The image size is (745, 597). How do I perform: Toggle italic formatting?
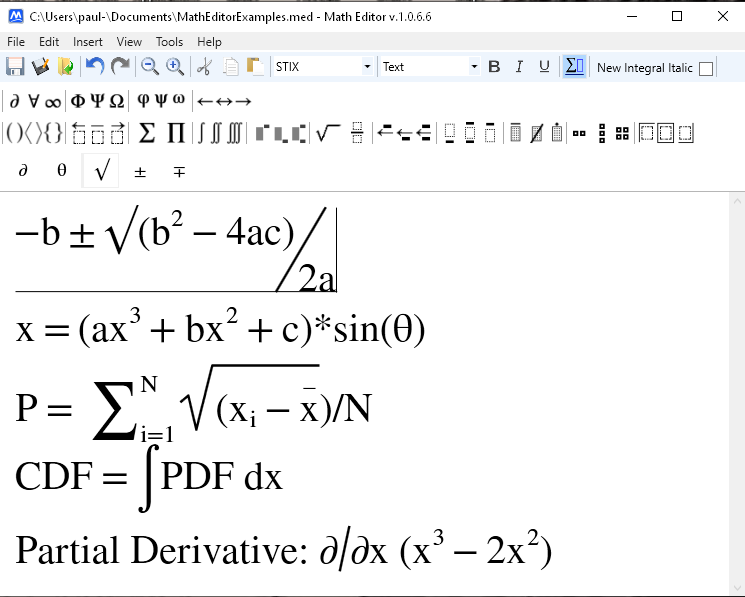click(519, 67)
